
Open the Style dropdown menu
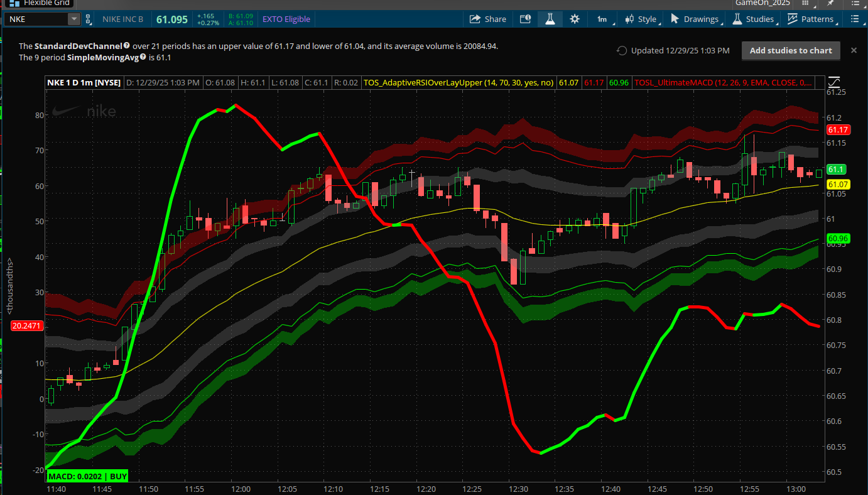641,19
